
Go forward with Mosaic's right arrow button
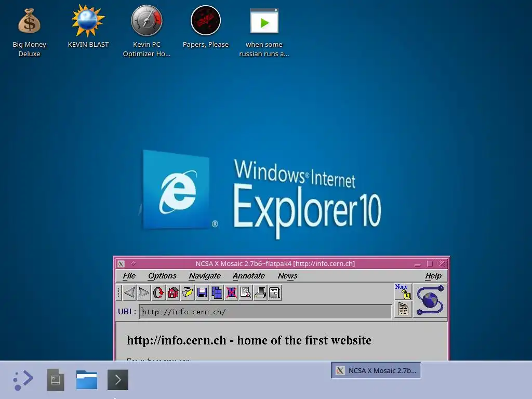(144, 292)
